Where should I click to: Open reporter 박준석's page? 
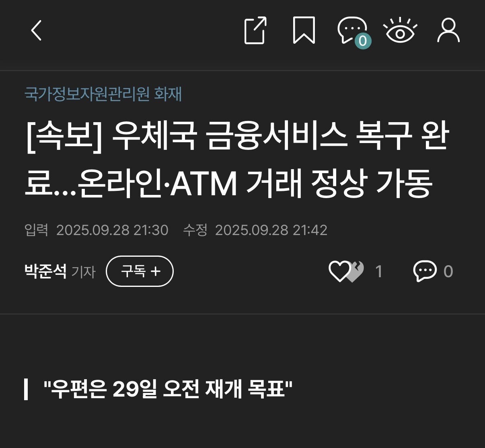tap(45, 271)
